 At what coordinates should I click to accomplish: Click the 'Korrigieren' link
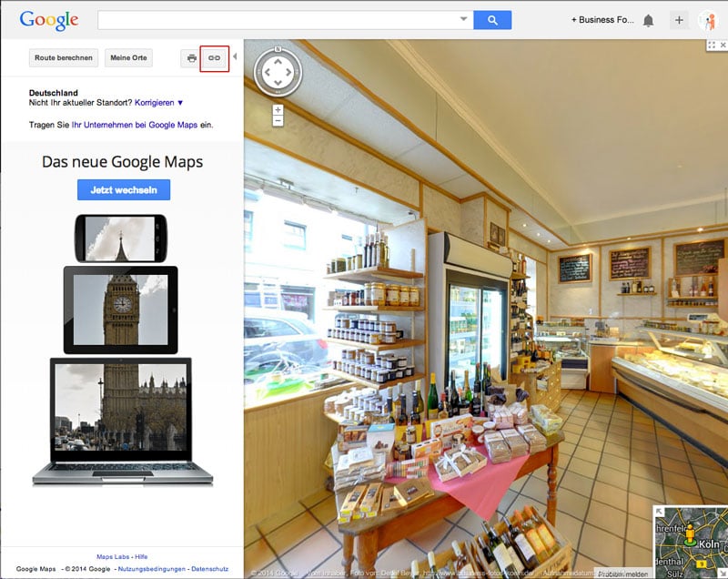(x=154, y=103)
